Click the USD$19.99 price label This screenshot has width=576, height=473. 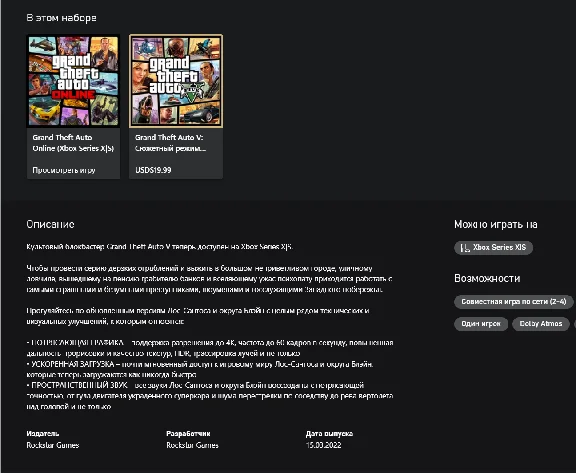click(153, 170)
